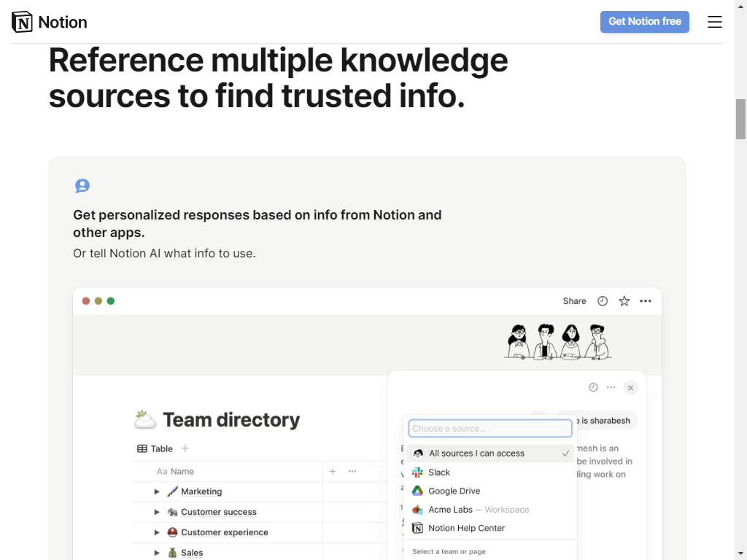The width and height of the screenshot is (747, 560).
Task: Expand the Marketing row
Action: tap(157, 491)
